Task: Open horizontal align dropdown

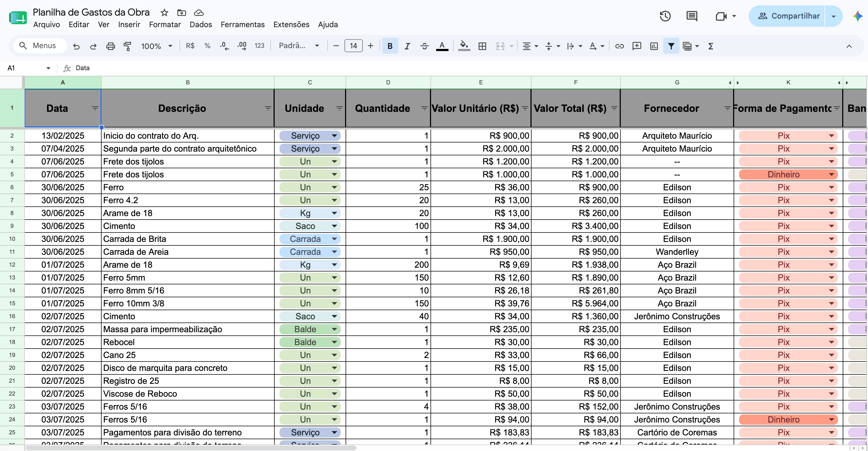Action: [530, 46]
